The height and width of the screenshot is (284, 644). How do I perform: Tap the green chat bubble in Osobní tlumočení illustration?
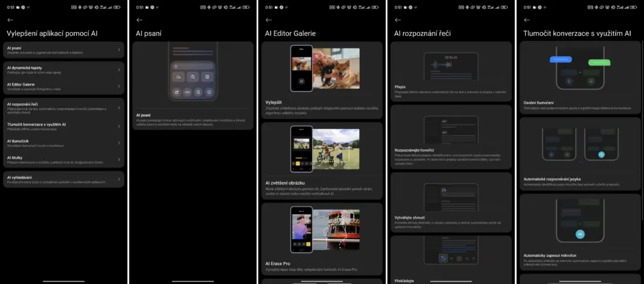coord(599,62)
